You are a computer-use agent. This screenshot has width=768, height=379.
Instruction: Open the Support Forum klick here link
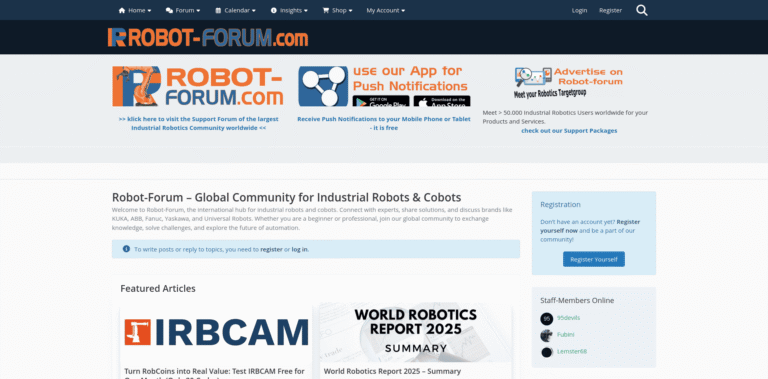pyautogui.click(x=198, y=123)
